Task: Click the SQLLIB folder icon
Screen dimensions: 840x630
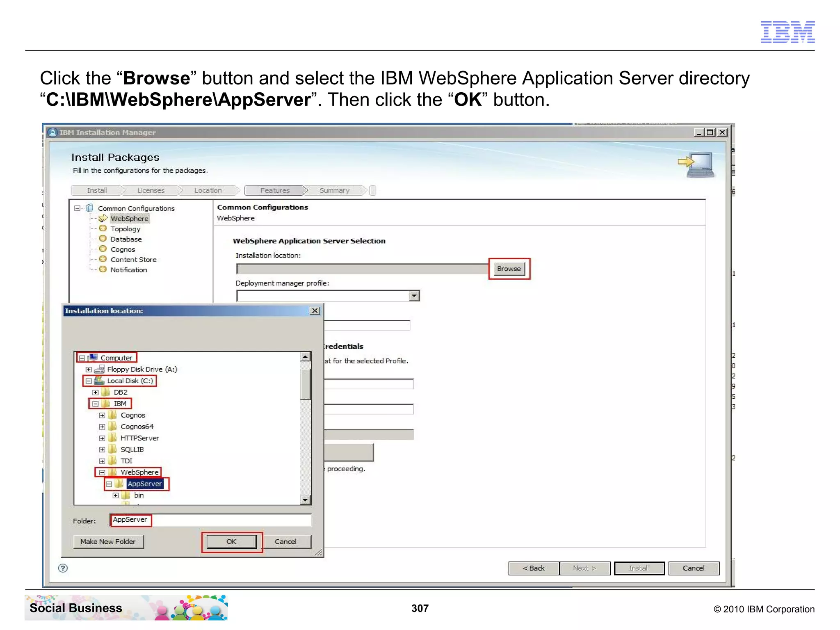Action: [x=113, y=450]
